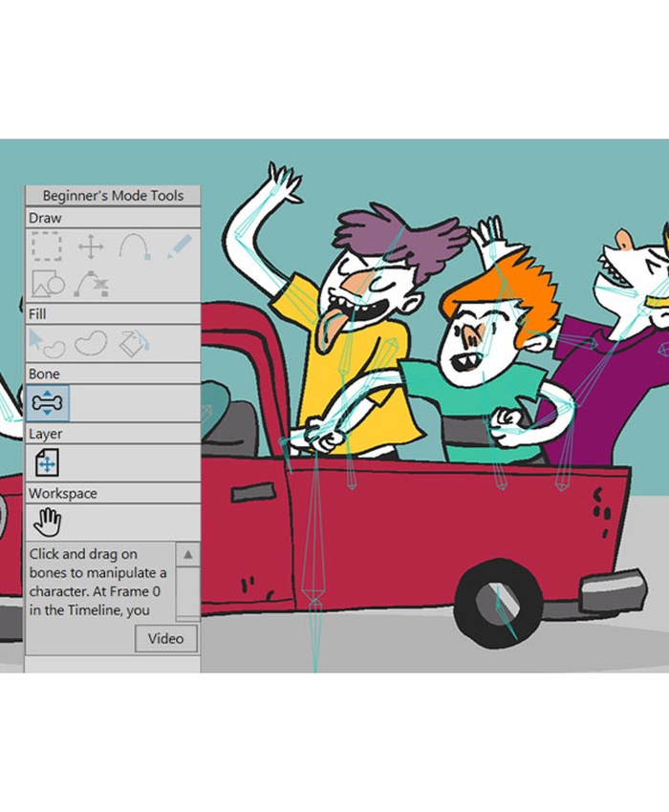
Task: Click the truck's front wheel bone
Action: coord(505,611)
